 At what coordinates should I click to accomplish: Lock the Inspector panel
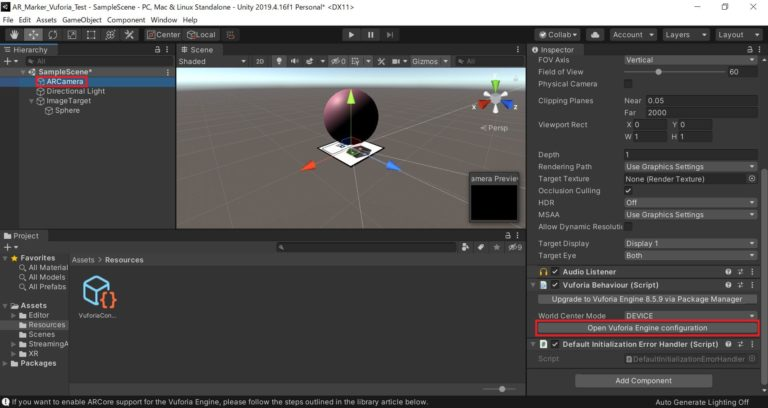[x=749, y=49]
